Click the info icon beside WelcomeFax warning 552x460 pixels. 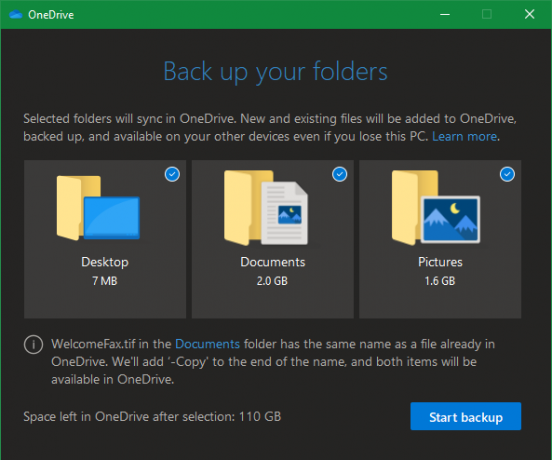(33, 344)
